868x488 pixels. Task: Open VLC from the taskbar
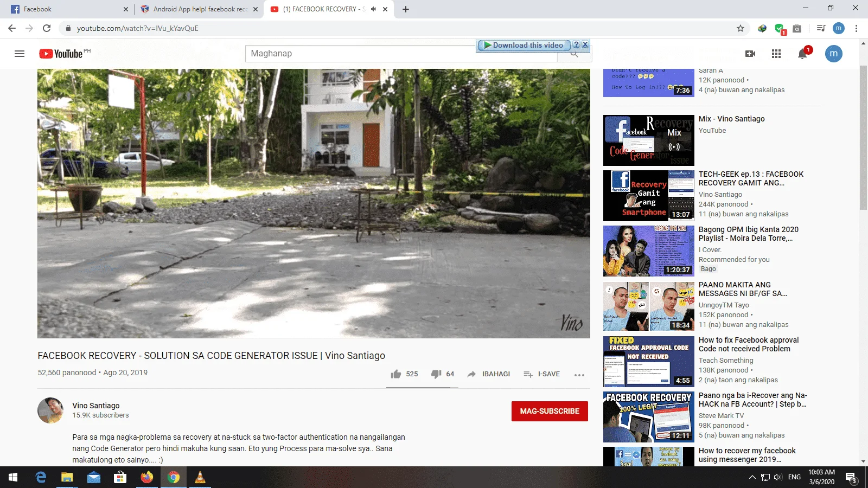pos(200,477)
